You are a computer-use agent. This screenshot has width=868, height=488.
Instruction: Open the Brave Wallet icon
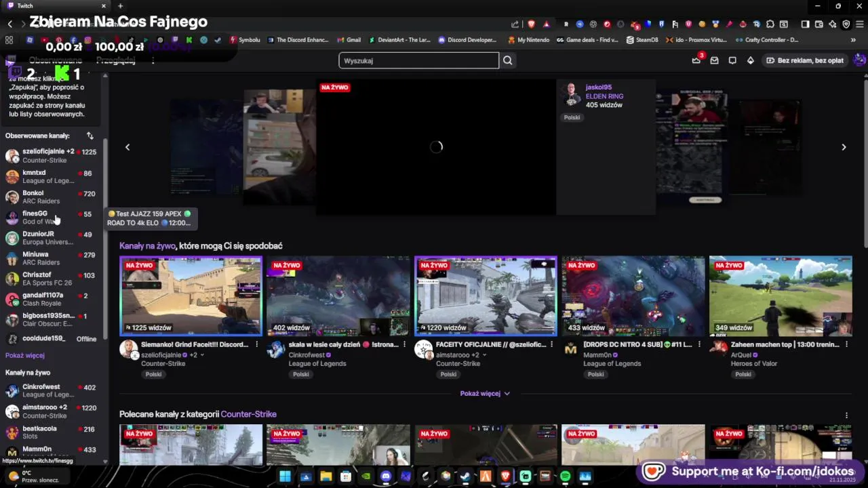pos(819,24)
